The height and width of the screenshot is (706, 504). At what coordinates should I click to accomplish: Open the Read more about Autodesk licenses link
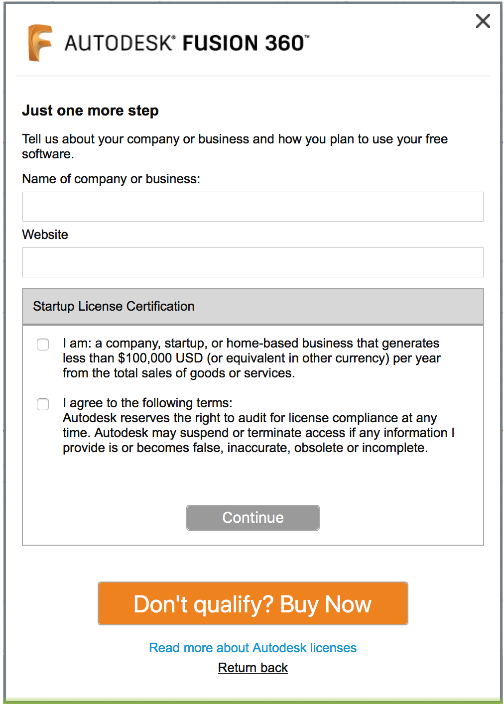coord(253,648)
